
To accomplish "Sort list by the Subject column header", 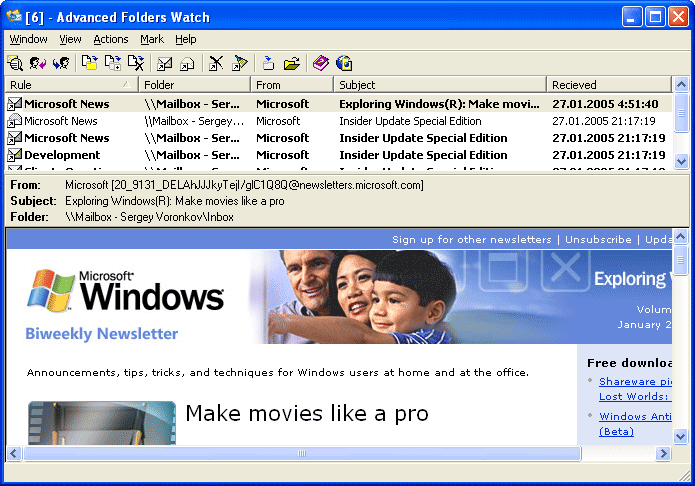I will coord(440,85).
